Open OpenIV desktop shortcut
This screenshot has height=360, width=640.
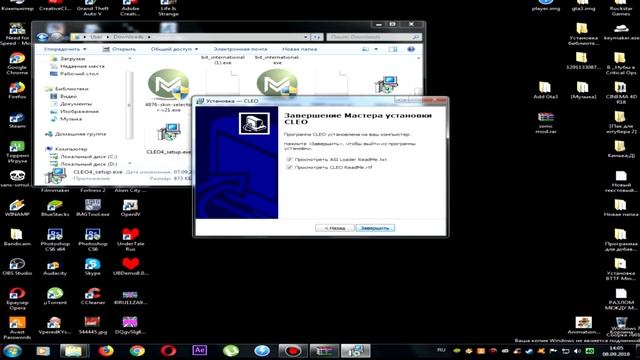pos(130,208)
